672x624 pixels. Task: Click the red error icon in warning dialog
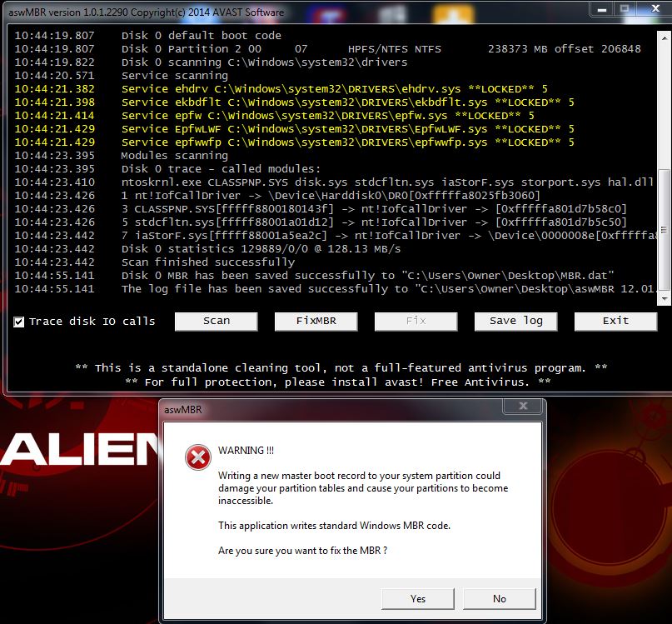click(197, 457)
